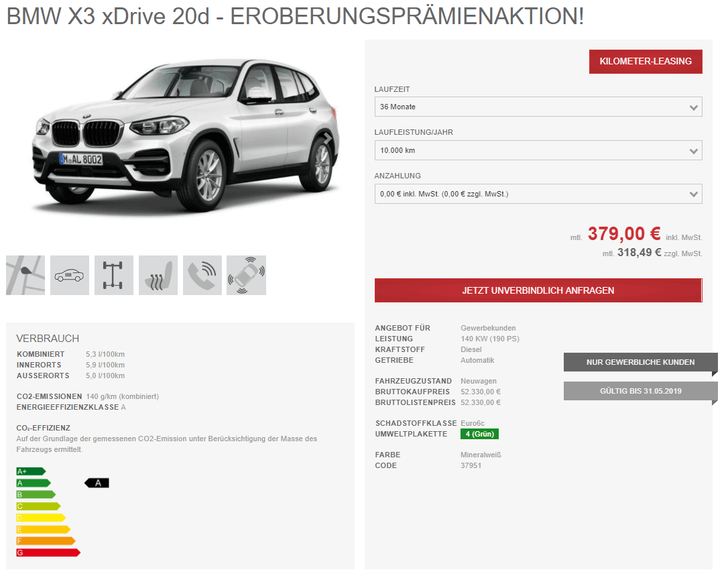Show next car image with arrow
Viewport: 728px width, 574px height.
[x=327, y=138]
